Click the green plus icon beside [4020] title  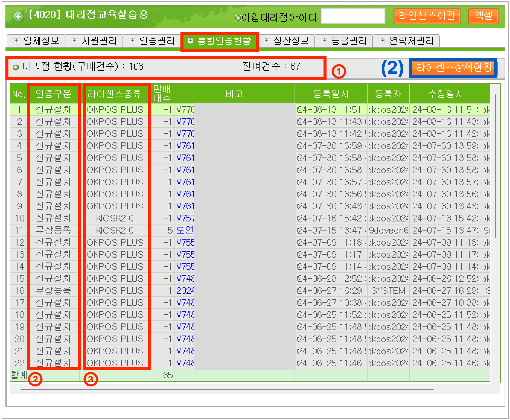click(18, 16)
